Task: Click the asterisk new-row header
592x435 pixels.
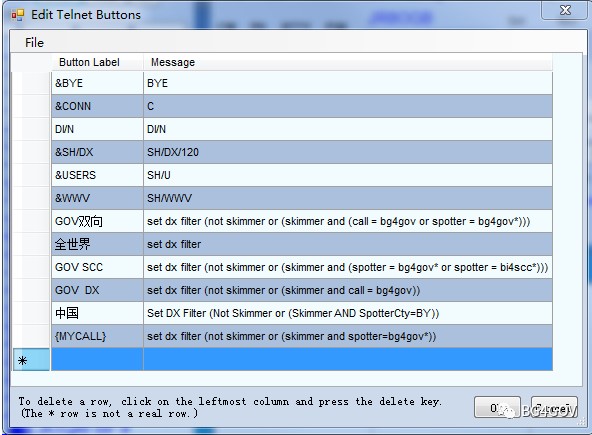Action: [31, 360]
